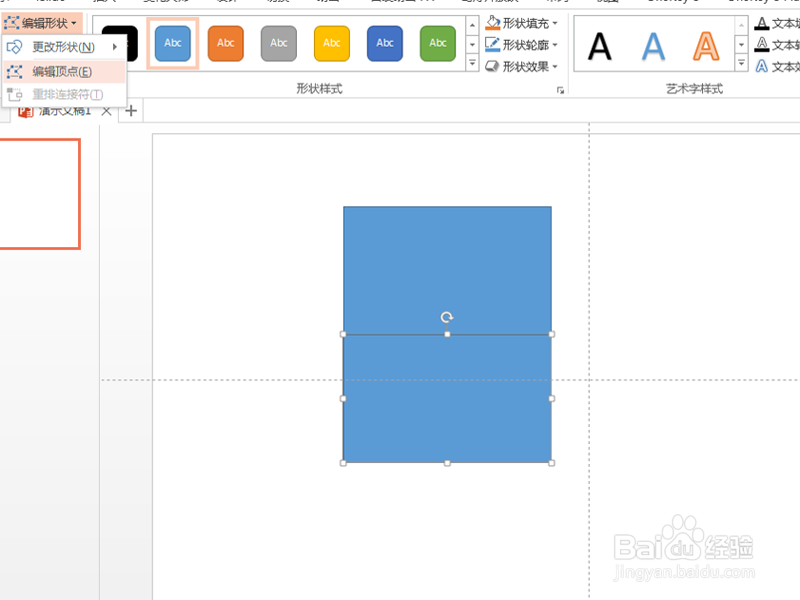The height and width of the screenshot is (600, 800).
Task: Click the 形状轮廓 pen icon
Action: [492, 45]
